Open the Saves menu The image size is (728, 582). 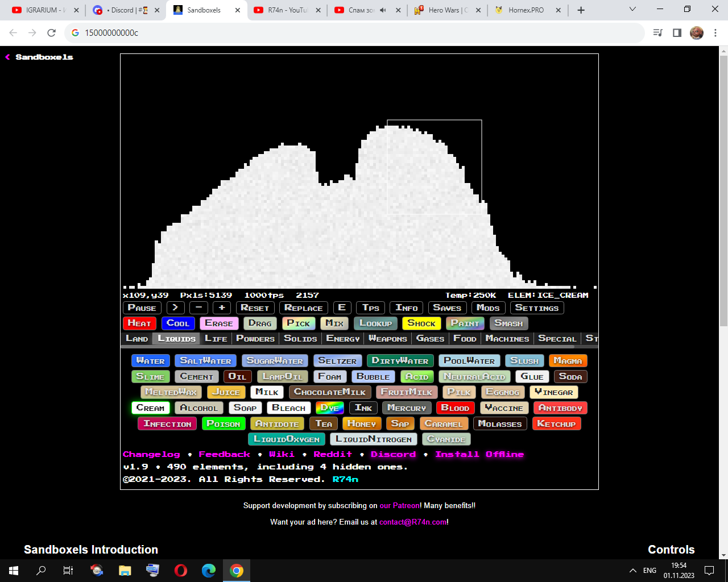[x=447, y=308]
